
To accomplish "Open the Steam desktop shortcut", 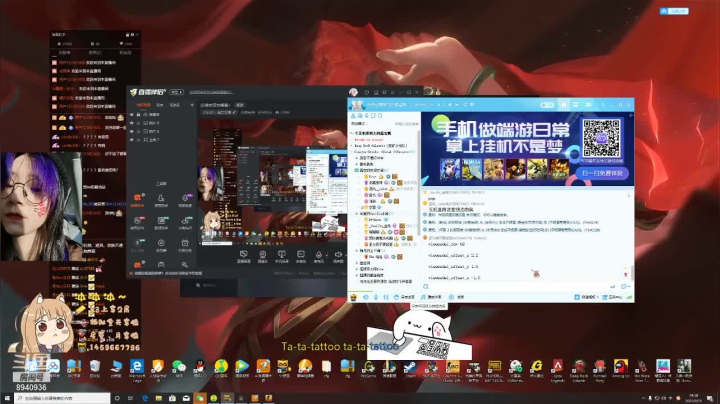I will tap(410, 366).
